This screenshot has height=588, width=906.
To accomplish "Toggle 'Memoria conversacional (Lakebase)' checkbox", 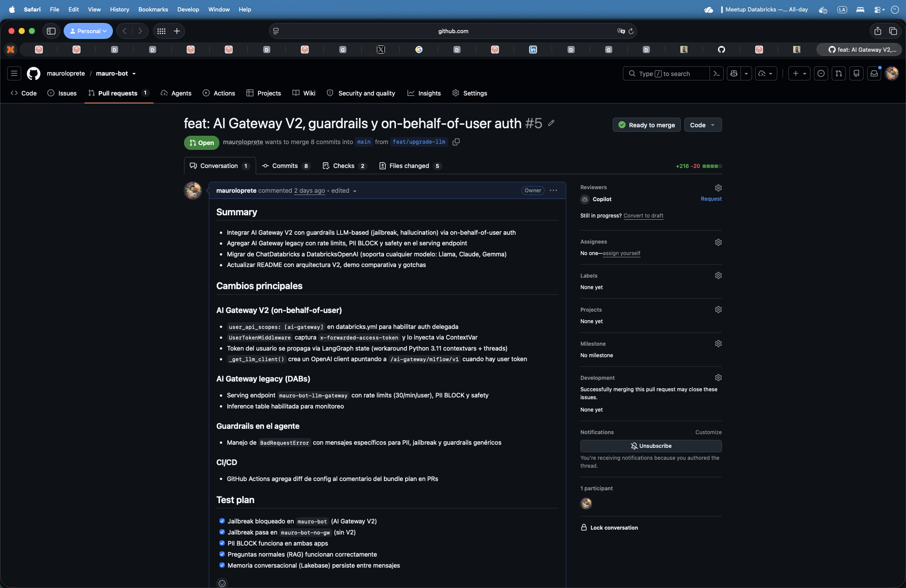I will tap(222, 565).
